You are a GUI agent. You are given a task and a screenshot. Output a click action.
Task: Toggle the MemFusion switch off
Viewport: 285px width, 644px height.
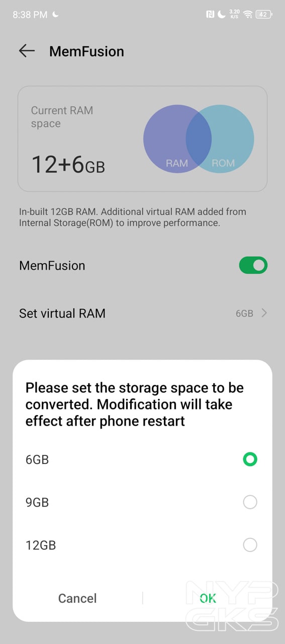(x=253, y=265)
